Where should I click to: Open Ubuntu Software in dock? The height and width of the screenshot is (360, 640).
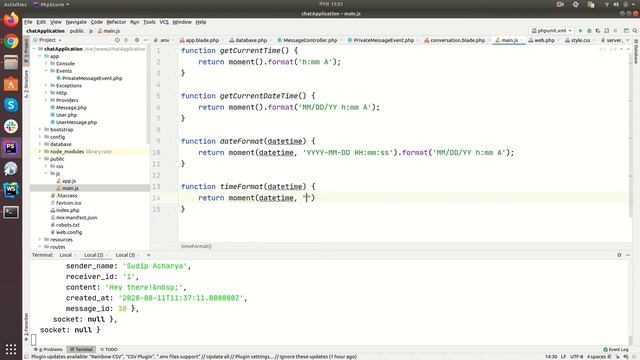click(11, 84)
